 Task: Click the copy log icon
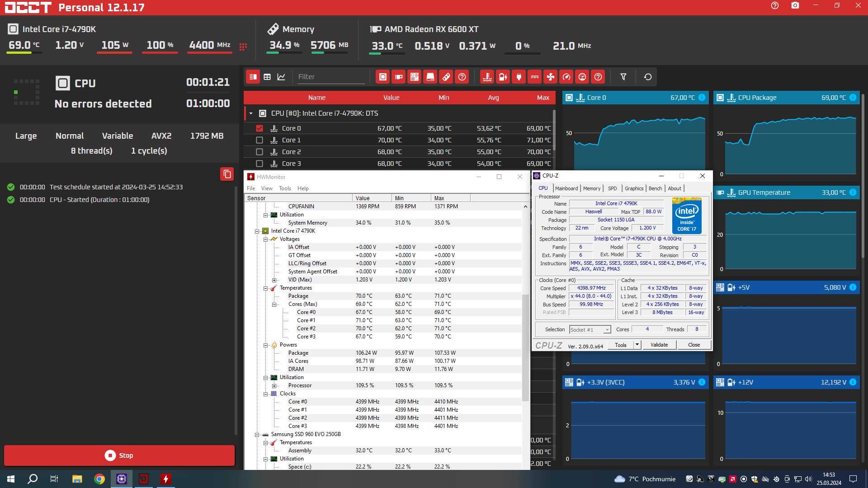(x=227, y=174)
